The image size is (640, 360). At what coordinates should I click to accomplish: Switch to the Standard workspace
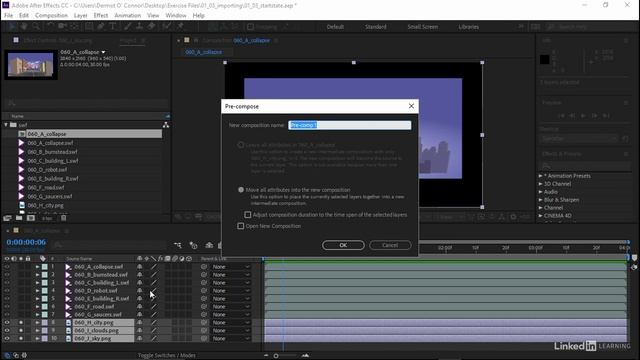[376, 27]
